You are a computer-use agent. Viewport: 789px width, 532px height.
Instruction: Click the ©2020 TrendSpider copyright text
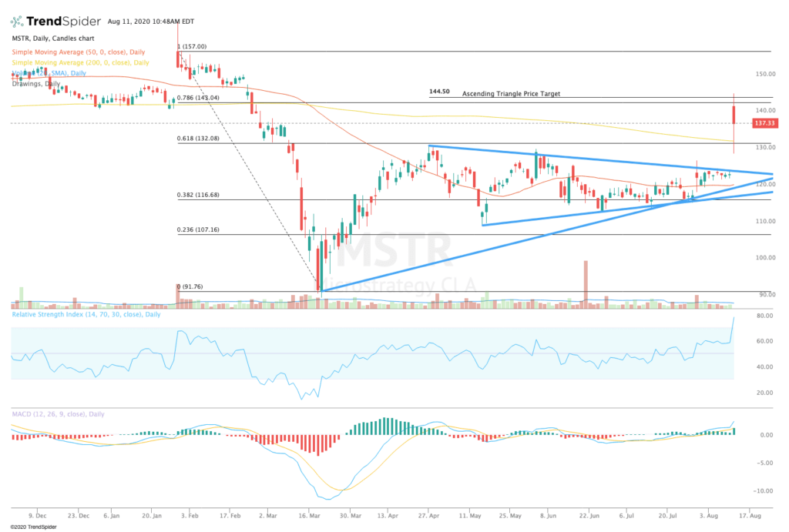point(33,527)
